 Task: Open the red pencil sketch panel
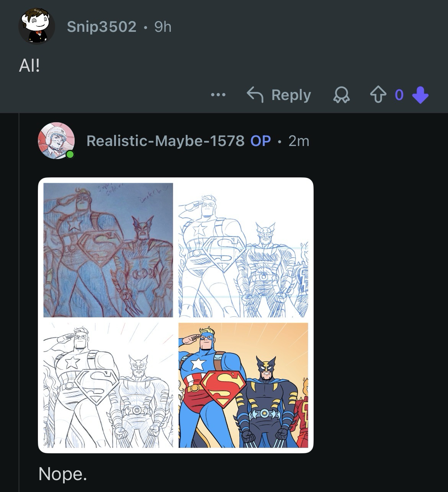coord(108,250)
